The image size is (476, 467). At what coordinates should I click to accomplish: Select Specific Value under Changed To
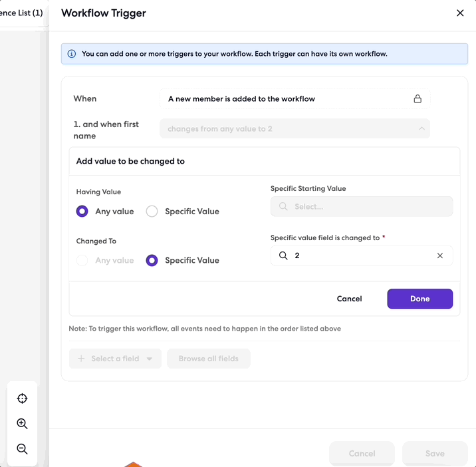coord(152,260)
